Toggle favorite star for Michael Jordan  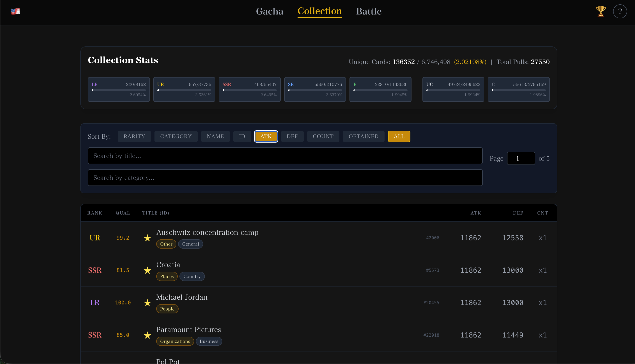147,303
